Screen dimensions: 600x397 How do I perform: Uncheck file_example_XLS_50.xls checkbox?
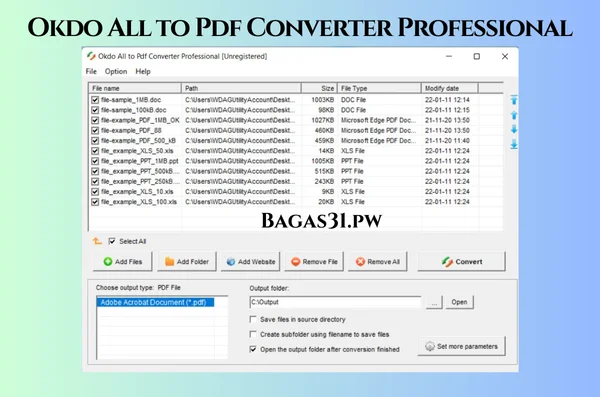coord(95,151)
